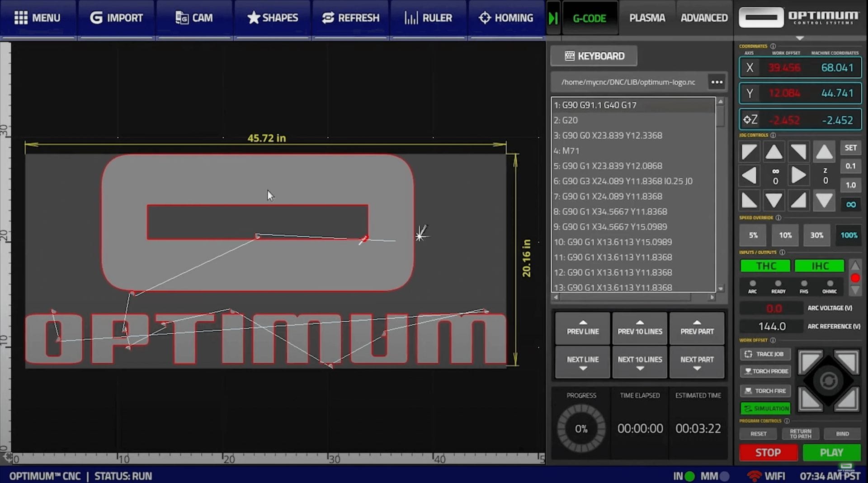Screen dimensions: 868x483
Task: Open the MENU panel
Action: pos(38,18)
